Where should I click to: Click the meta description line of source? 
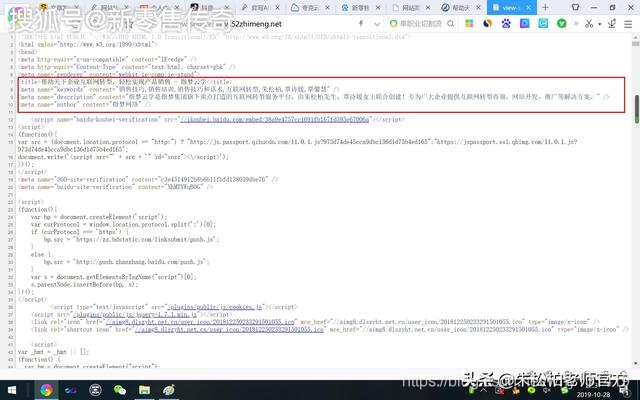315,97
